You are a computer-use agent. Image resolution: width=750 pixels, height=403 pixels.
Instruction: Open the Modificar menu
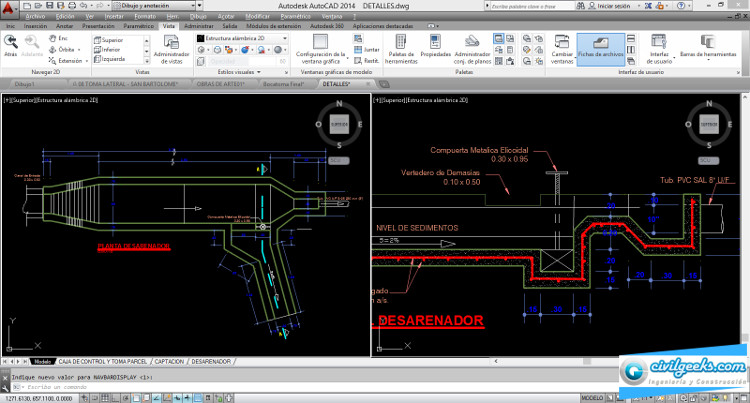pyautogui.click(x=257, y=17)
